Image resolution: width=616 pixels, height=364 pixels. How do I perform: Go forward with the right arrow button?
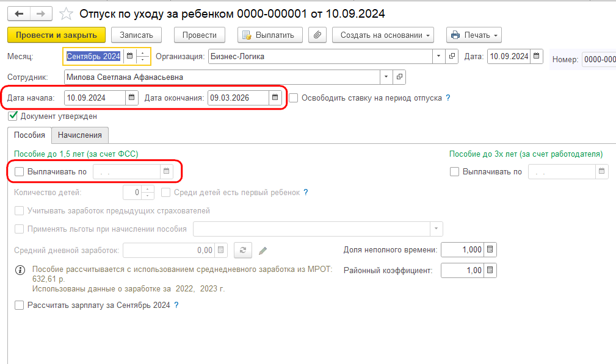point(41,14)
